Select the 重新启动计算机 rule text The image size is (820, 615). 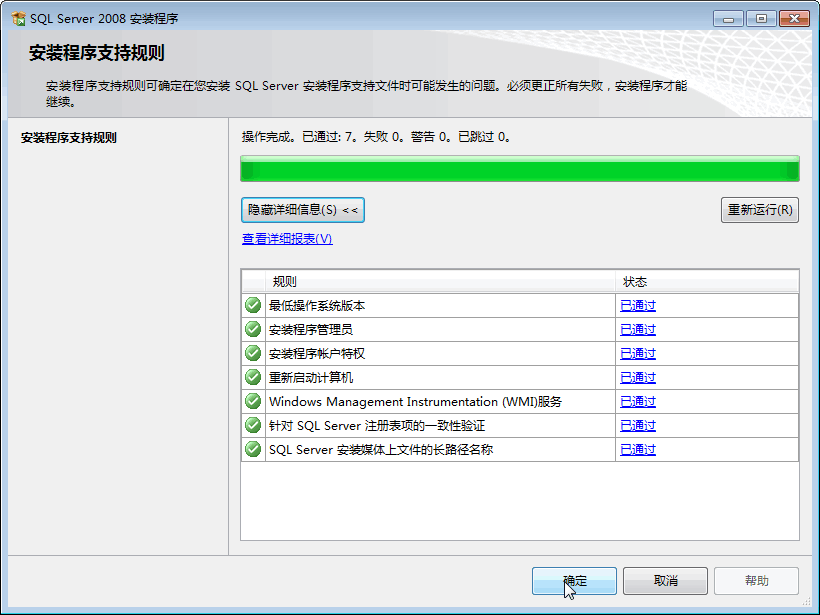(x=311, y=378)
